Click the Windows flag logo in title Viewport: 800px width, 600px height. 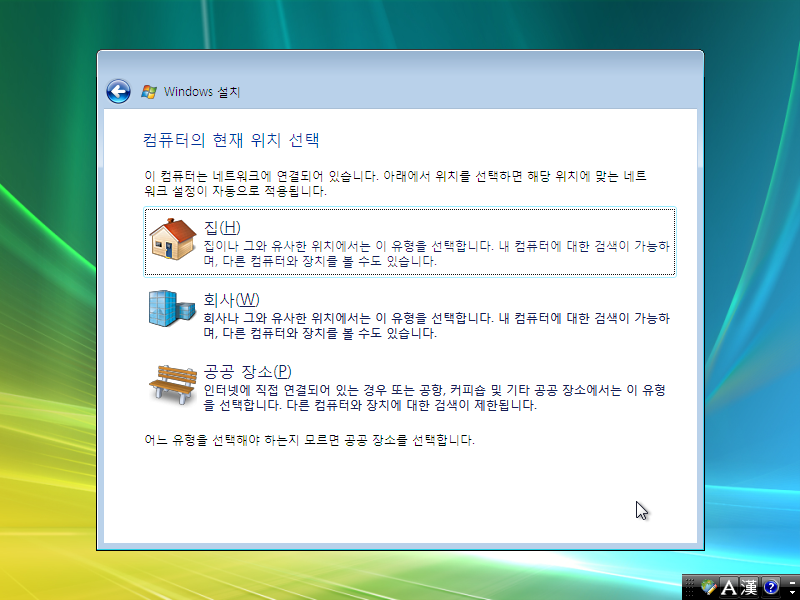pyautogui.click(x=149, y=92)
